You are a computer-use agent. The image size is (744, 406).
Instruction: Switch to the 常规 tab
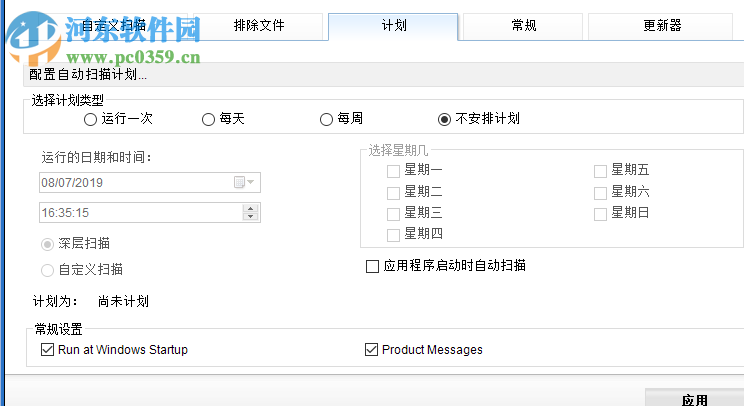pos(523,26)
